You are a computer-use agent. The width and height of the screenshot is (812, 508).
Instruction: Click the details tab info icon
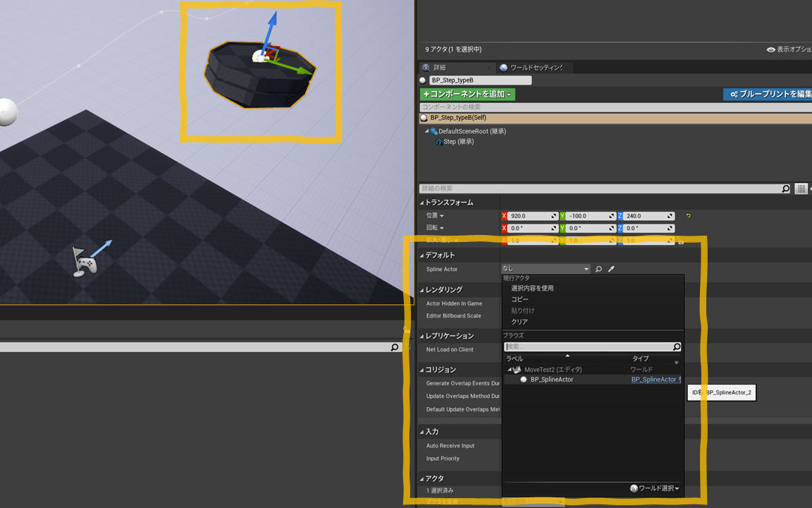pos(426,68)
